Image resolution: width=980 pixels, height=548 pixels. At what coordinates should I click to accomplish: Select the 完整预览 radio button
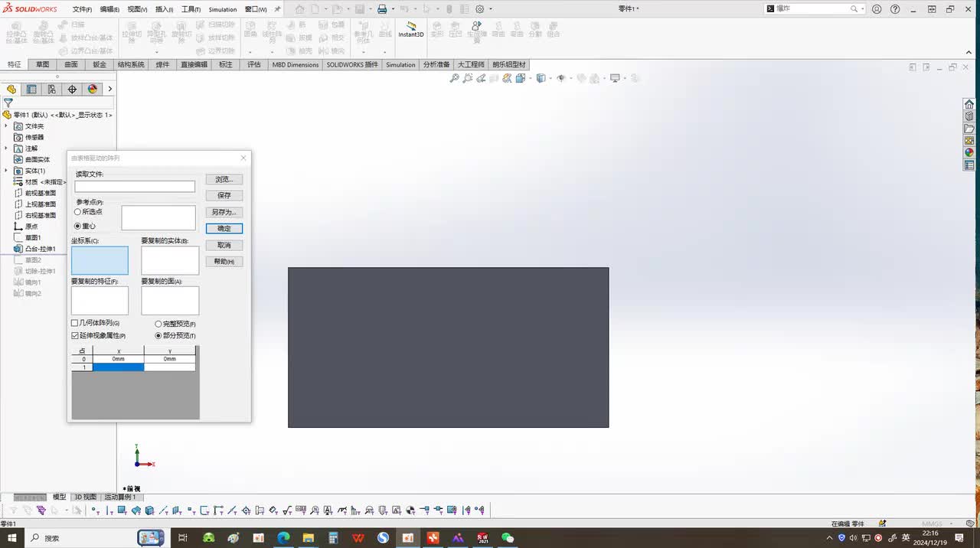tap(158, 325)
